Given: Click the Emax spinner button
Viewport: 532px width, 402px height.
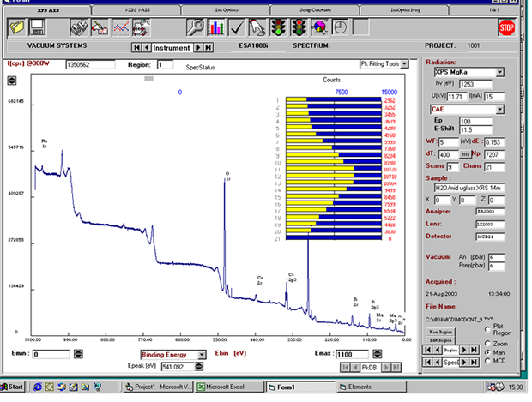Looking at the screenshot, I should pyautogui.click(x=378, y=354).
